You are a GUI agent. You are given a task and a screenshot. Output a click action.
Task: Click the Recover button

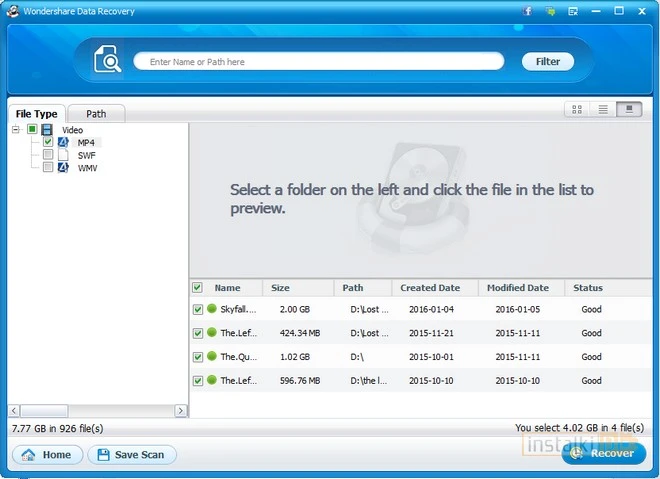[x=604, y=453]
